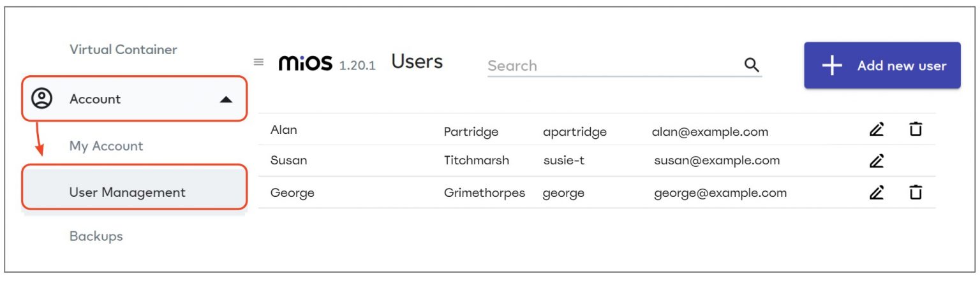Click the search magnifier icon
980x281 pixels.
(x=752, y=65)
